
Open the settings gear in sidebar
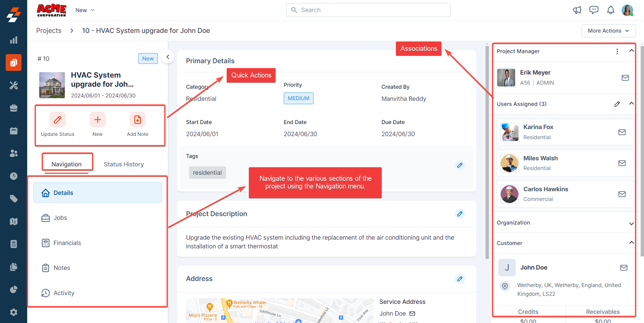point(13,312)
